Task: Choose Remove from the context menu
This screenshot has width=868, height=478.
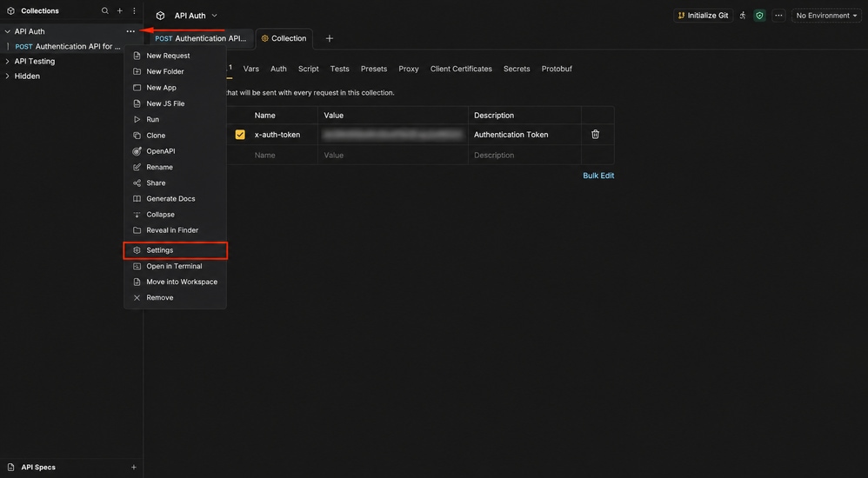Action: tap(176, 297)
